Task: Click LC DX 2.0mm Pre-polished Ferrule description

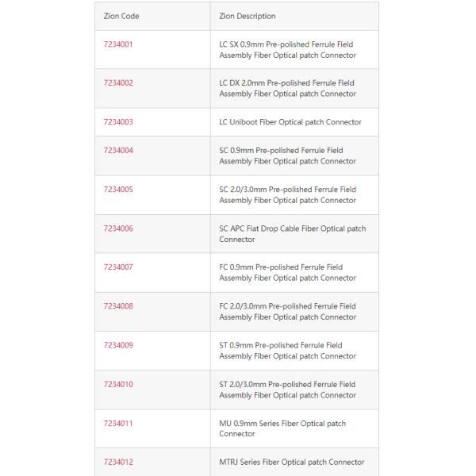Action: point(287,89)
